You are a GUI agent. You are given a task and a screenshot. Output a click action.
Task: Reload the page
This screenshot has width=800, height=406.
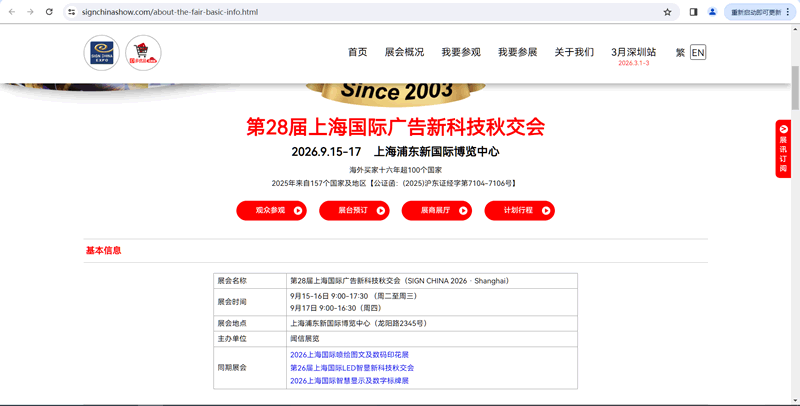[x=48, y=12]
